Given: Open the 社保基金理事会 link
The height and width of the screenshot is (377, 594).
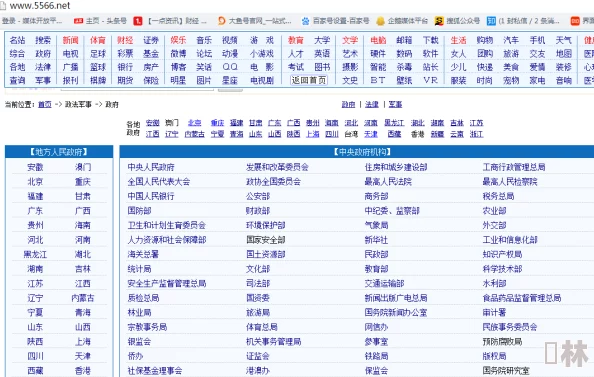Looking at the screenshot, I should (x=155, y=371).
